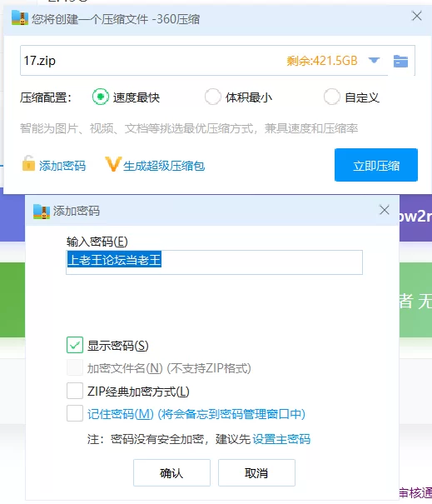Choose the 自定义 compression option
This screenshot has width=432, height=504.
pos(332,97)
